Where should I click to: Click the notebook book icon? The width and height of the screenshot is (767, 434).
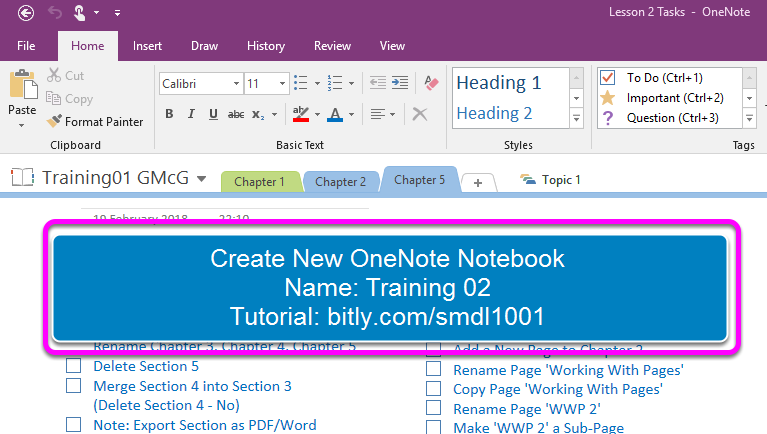[23, 177]
